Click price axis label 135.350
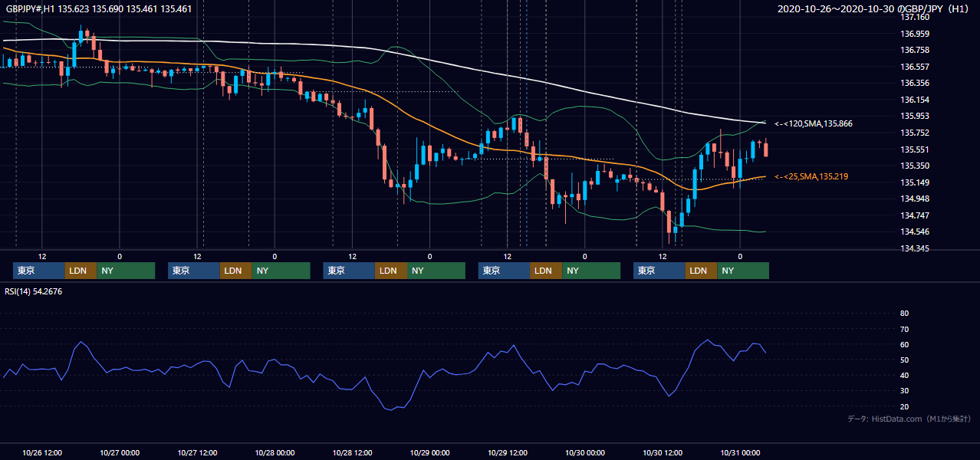This screenshot has height=460, width=980. [915, 166]
